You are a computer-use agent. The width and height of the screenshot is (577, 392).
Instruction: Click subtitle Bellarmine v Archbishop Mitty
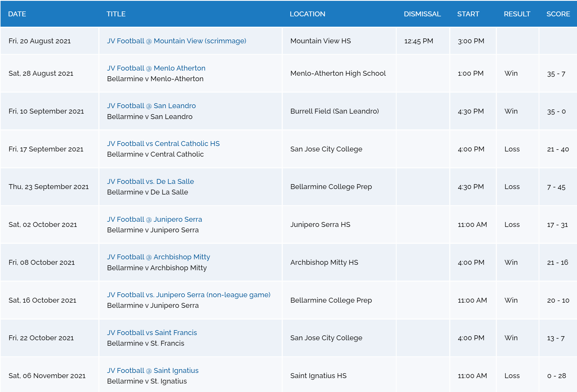click(x=157, y=268)
